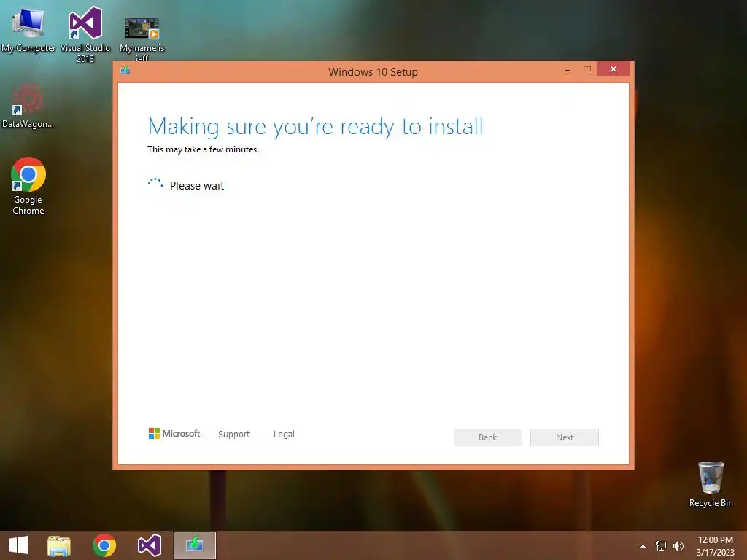This screenshot has height=560, width=747.
Task: Click the Windows 10 Setup taskbar item
Action: coord(194,545)
